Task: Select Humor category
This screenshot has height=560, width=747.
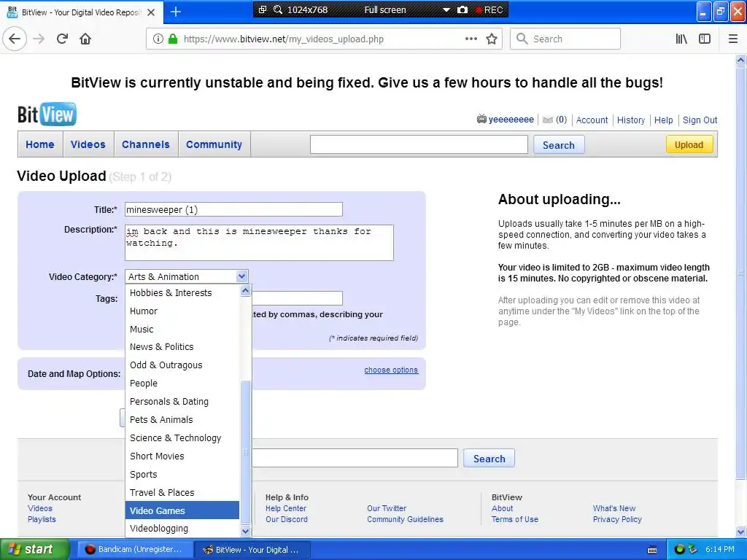Action: [x=182, y=311]
